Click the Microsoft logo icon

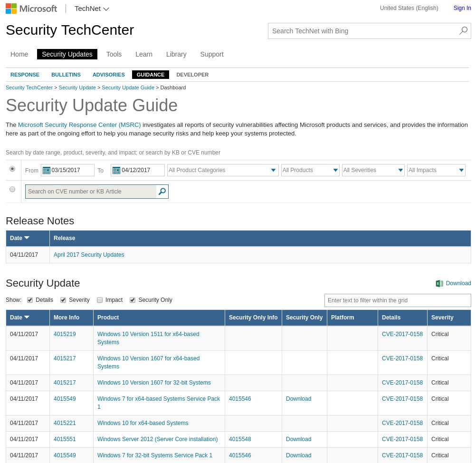(x=10, y=8)
